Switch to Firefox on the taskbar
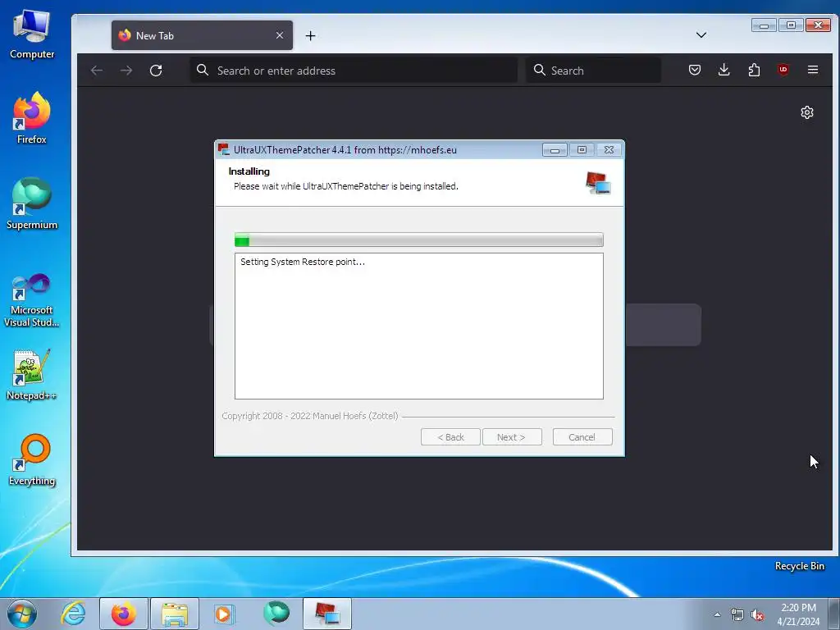Viewport: 840px width, 630px height. point(124,614)
